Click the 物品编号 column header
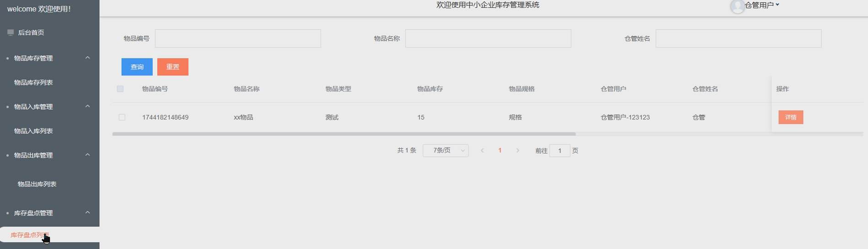 pos(155,89)
